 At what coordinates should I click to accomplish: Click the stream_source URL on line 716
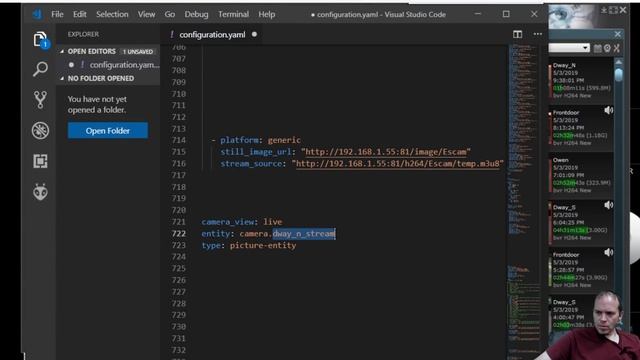click(398, 163)
